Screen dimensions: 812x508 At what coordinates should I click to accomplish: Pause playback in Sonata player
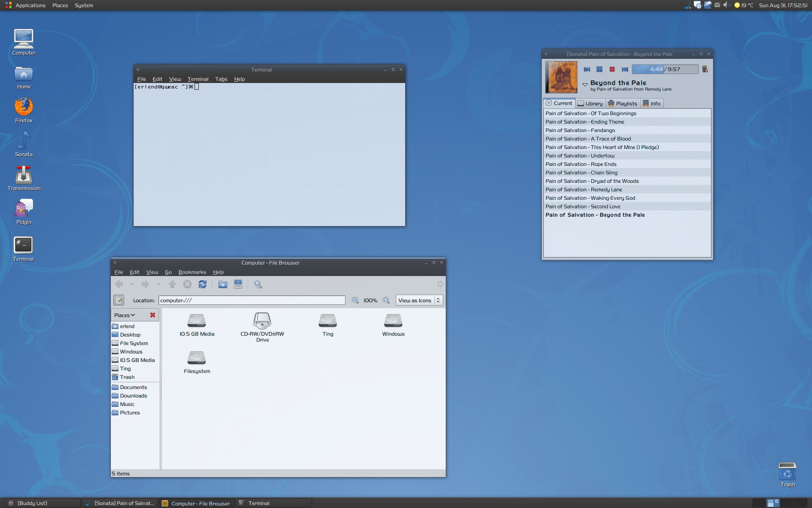pos(599,69)
